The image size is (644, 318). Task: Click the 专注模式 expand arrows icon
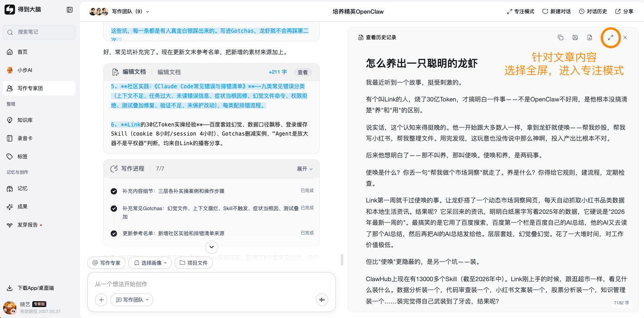510,11
